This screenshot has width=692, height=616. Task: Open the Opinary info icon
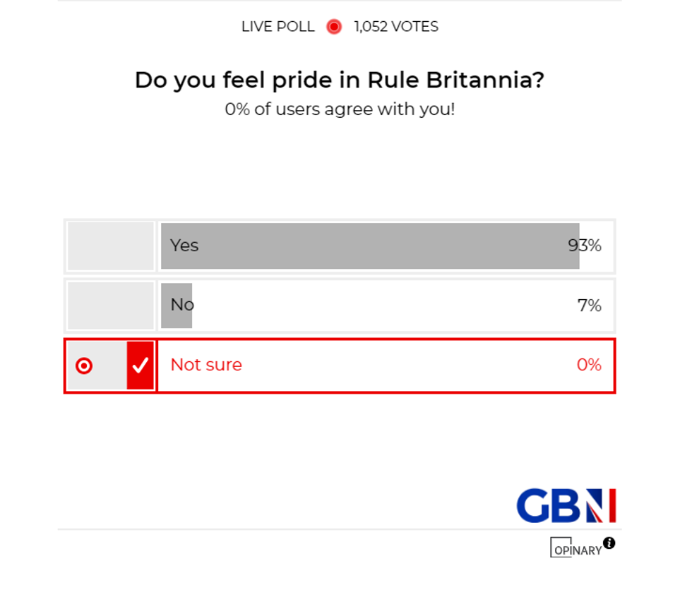point(609,542)
